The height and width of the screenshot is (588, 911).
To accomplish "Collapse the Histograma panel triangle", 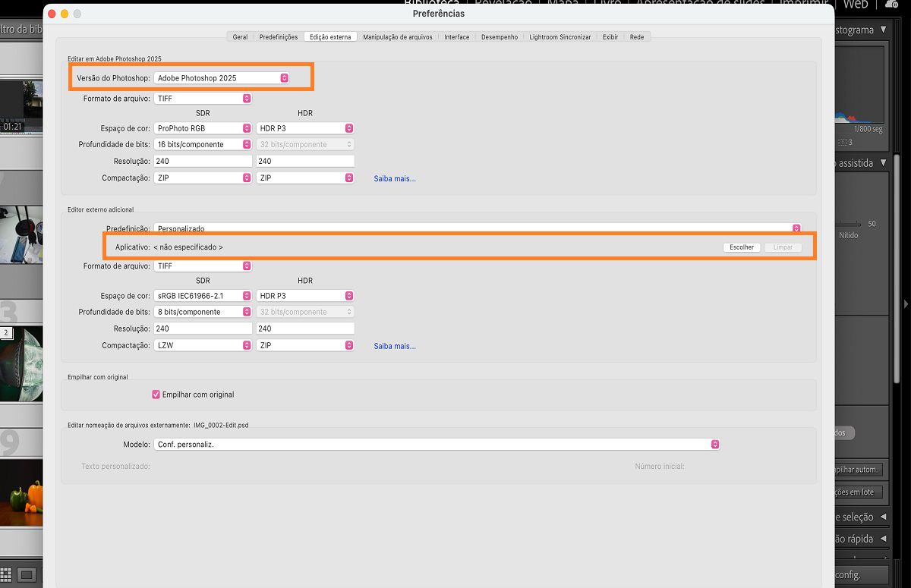I will pos(883,30).
